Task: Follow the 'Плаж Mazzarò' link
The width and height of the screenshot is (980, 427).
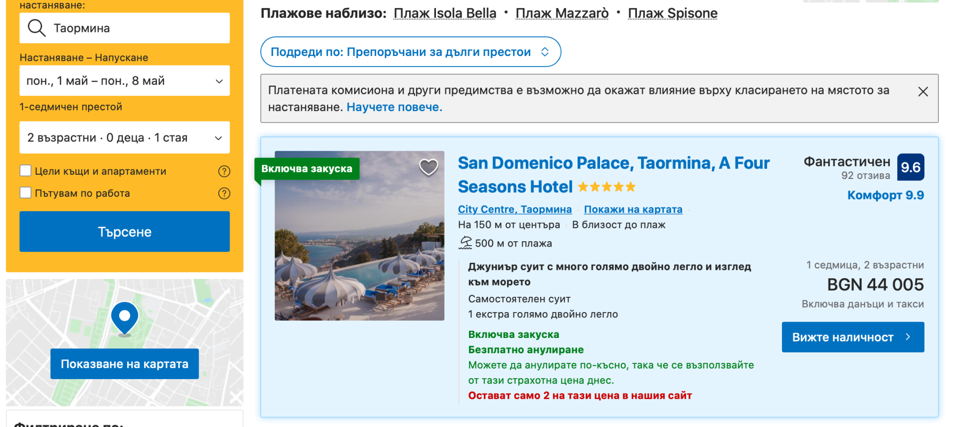Action: coord(562,13)
